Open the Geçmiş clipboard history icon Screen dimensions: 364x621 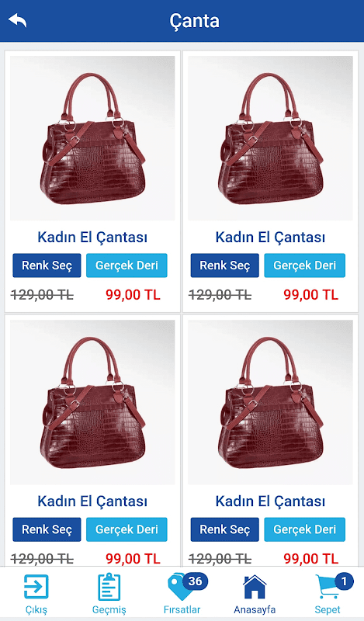[109, 587]
